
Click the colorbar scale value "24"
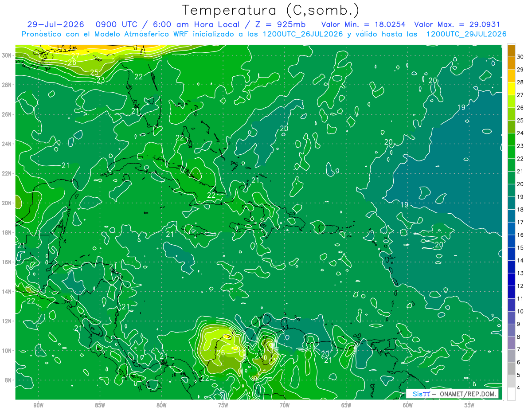click(520, 133)
